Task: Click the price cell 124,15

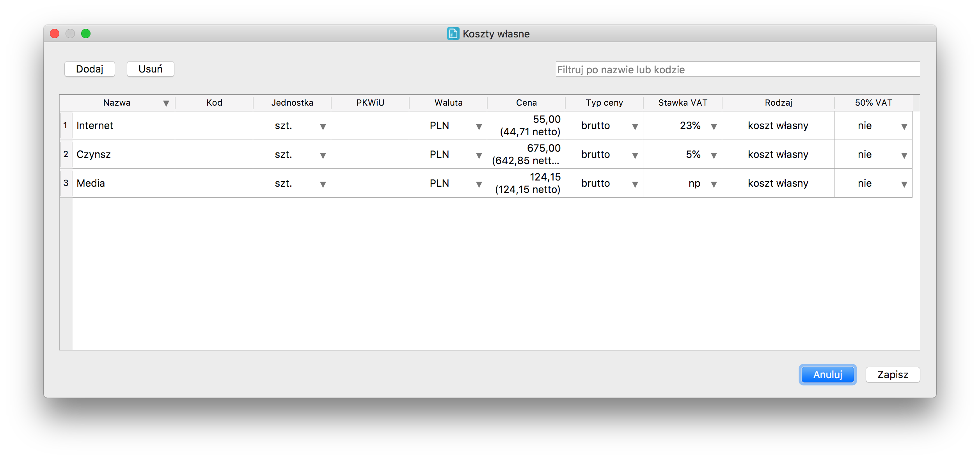Action: 526,183
